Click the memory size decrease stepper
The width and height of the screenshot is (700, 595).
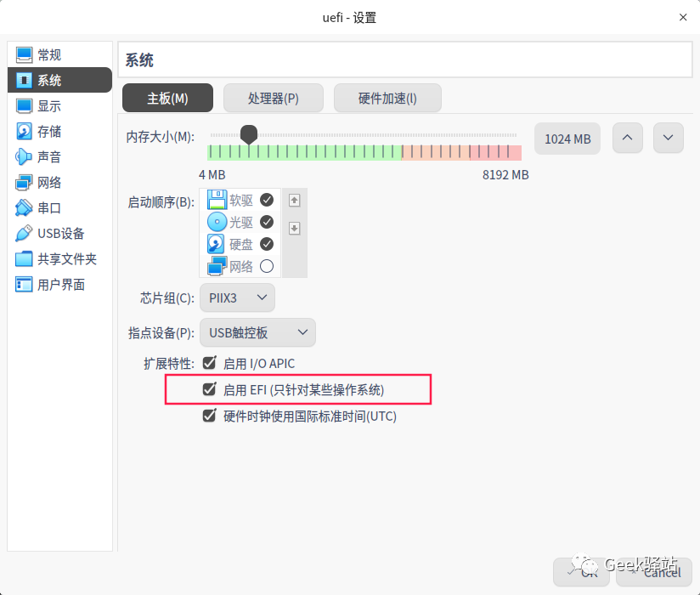669,139
